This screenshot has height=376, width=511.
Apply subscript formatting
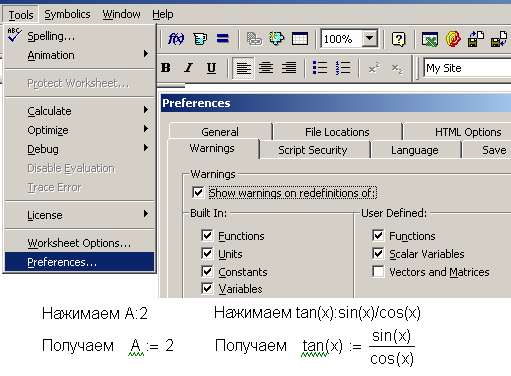coord(397,69)
